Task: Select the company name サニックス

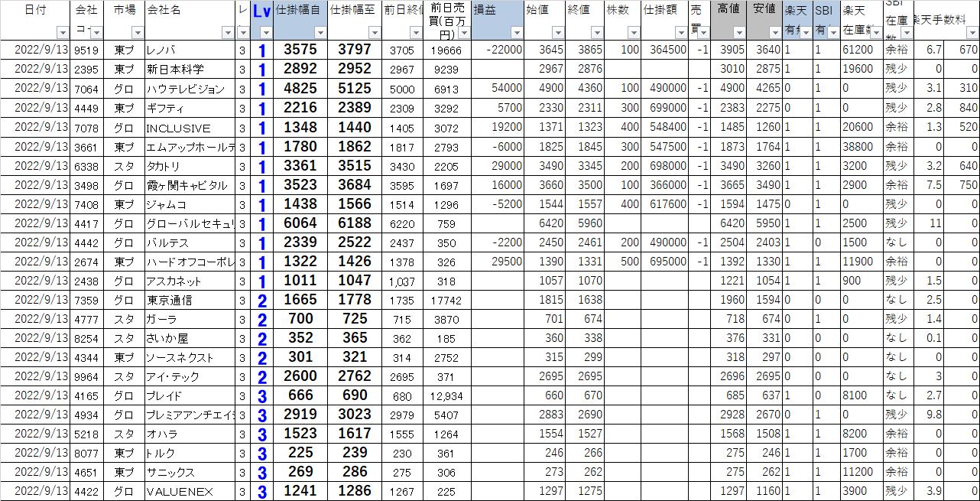Action: pyautogui.click(x=171, y=472)
